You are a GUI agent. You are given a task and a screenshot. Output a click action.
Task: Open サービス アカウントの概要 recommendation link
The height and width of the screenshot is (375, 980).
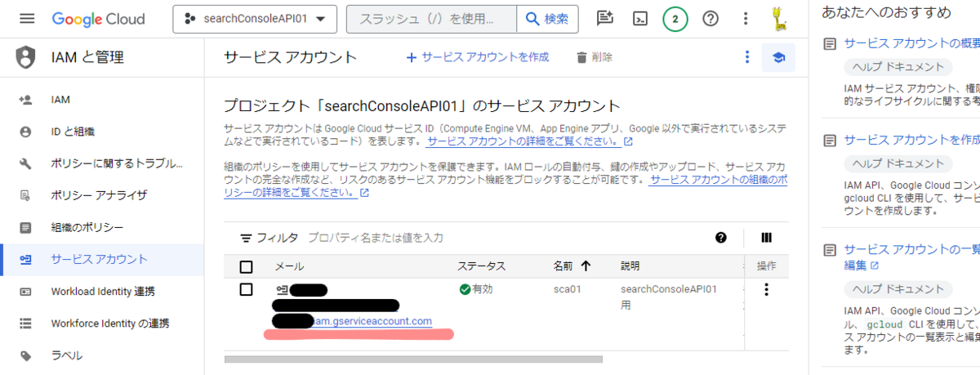tap(911, 43)
